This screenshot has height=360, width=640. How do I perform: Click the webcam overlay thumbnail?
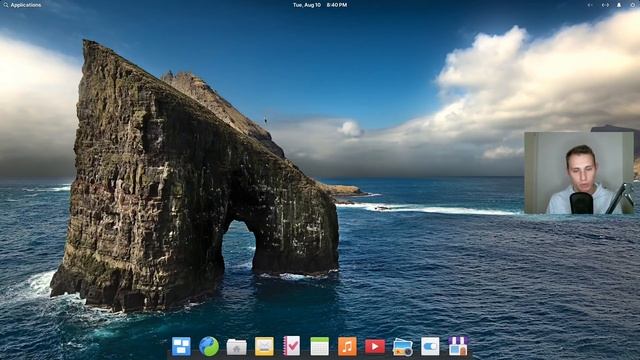pos(579,173)
